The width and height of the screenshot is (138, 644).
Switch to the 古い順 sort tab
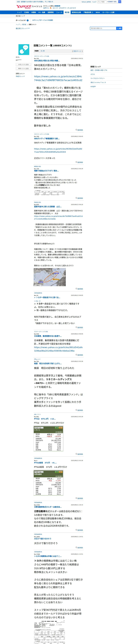coord(43,51)
